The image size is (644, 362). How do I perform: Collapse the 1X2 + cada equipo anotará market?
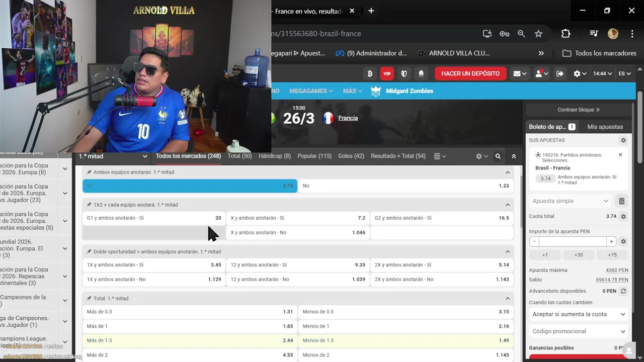pos(508,205)
